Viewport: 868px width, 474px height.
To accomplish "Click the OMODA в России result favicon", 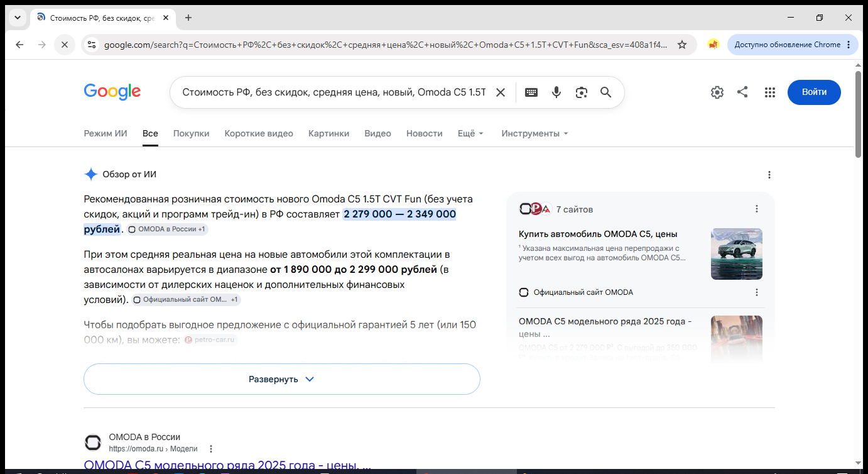I will [x=92, y=443].
